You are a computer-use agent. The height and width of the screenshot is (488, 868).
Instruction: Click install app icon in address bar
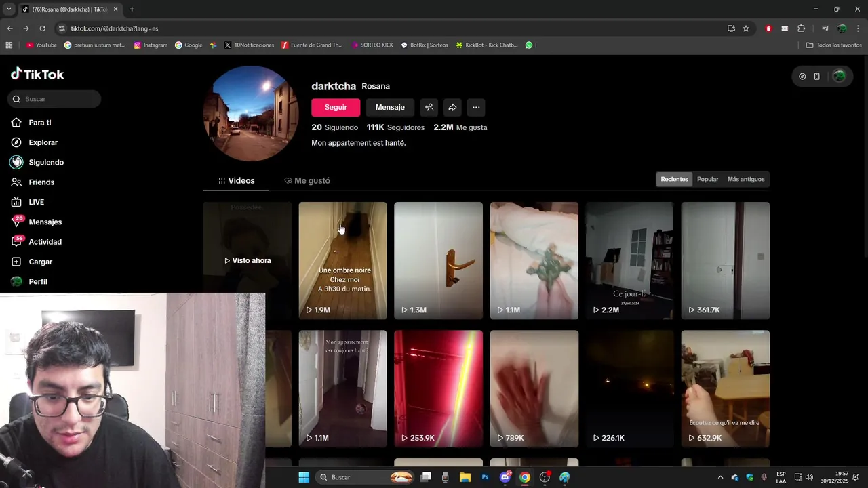(x=731, y=28)
